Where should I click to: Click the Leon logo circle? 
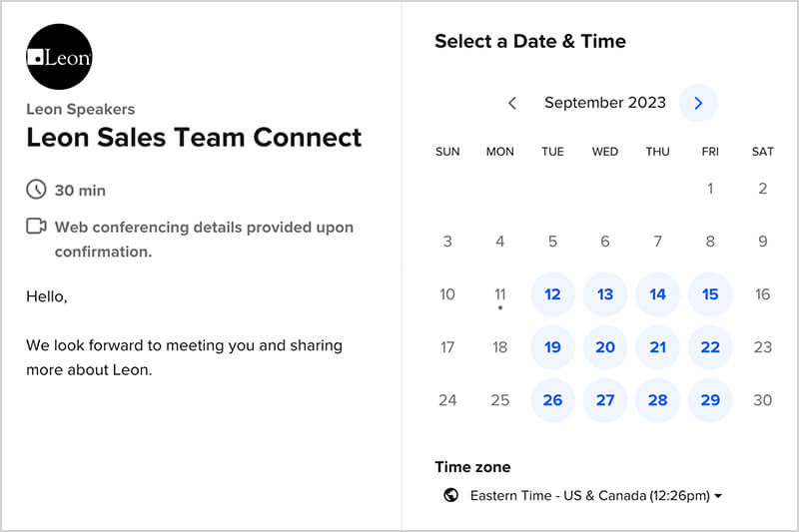click(x=59, y=57)
